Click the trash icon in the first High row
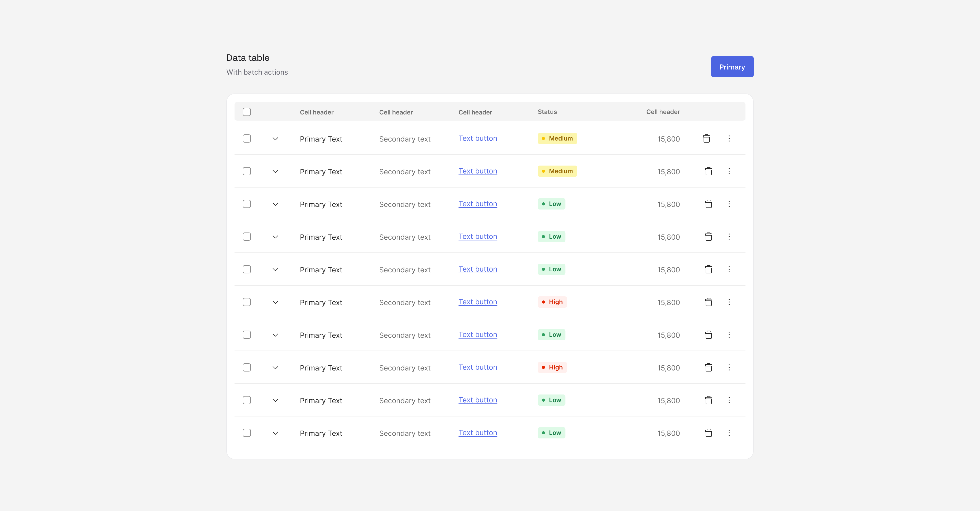The image size is (980, 511). point(708,302)
